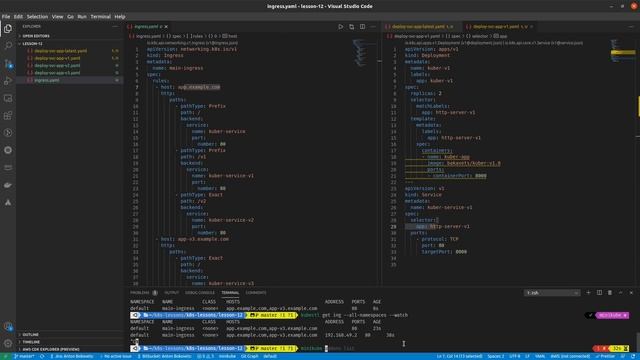Click Git Graph in status bar
The height and width of the screenshot is (360, 640).
(249, 356)
